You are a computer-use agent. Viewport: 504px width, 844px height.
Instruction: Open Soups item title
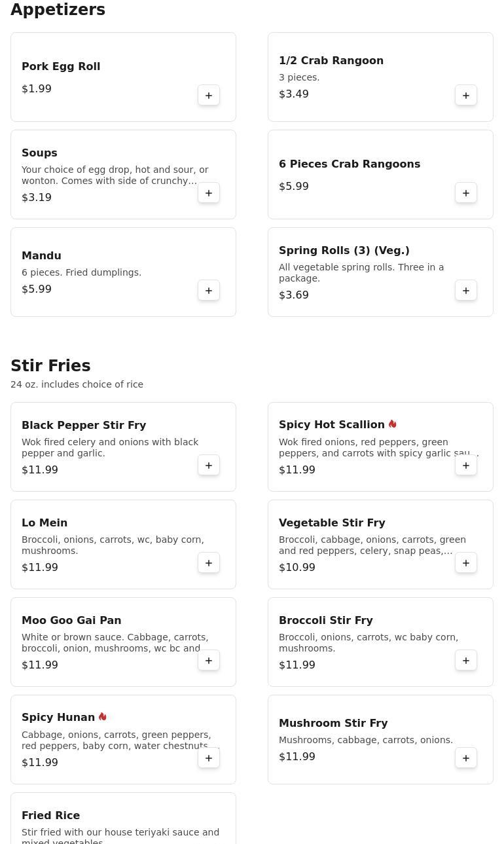coord(39,153)
